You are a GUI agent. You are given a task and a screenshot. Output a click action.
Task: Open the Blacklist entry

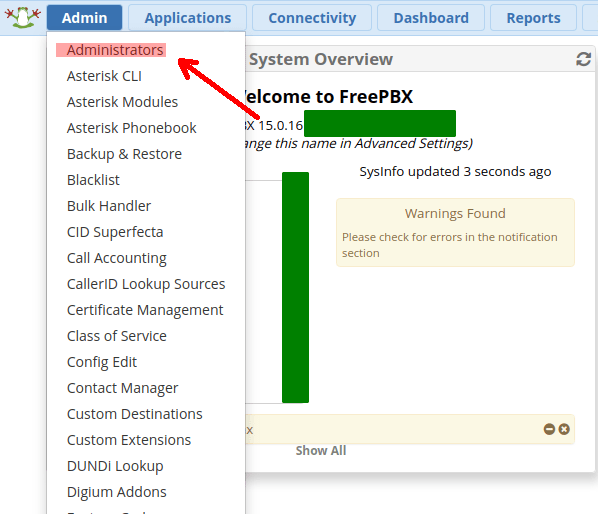click(93, 180)
